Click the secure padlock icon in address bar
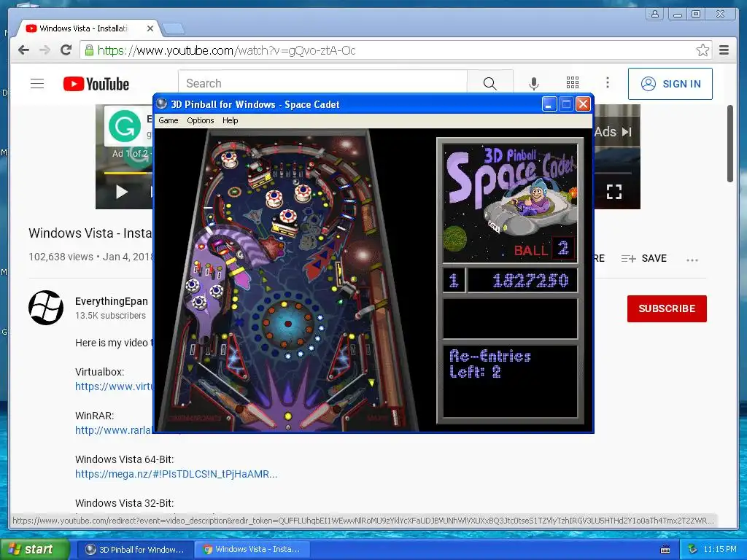This screenshot has height=560, width=747. coord(89,50)
